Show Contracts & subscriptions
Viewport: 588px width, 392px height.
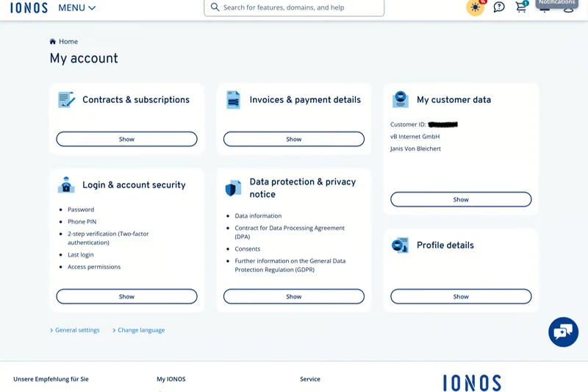126,139
